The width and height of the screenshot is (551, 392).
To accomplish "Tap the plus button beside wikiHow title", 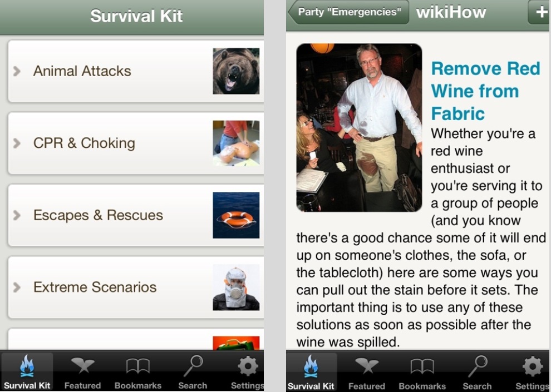I will point(539,12).
